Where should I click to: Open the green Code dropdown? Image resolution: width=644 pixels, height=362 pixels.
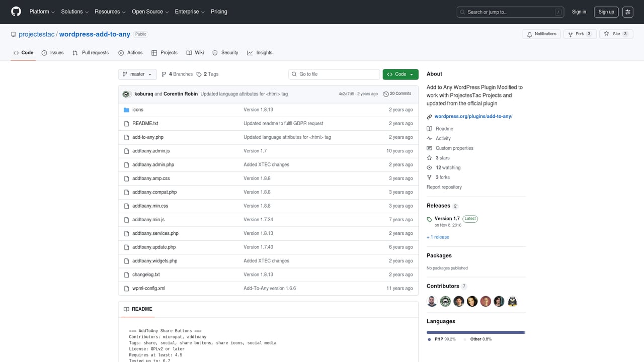point(400,74)
